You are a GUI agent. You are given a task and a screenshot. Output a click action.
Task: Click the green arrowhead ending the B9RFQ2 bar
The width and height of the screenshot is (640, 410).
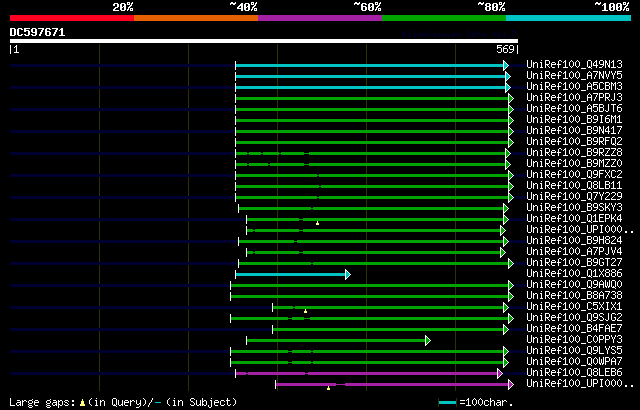click(x=511, y=142)
